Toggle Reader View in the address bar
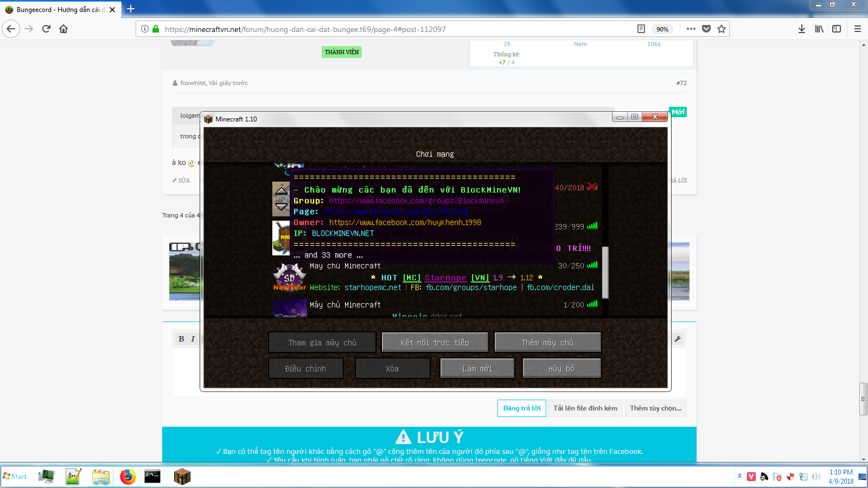The height and width of the screenshot is (488, 868). (x=641, y=29)
